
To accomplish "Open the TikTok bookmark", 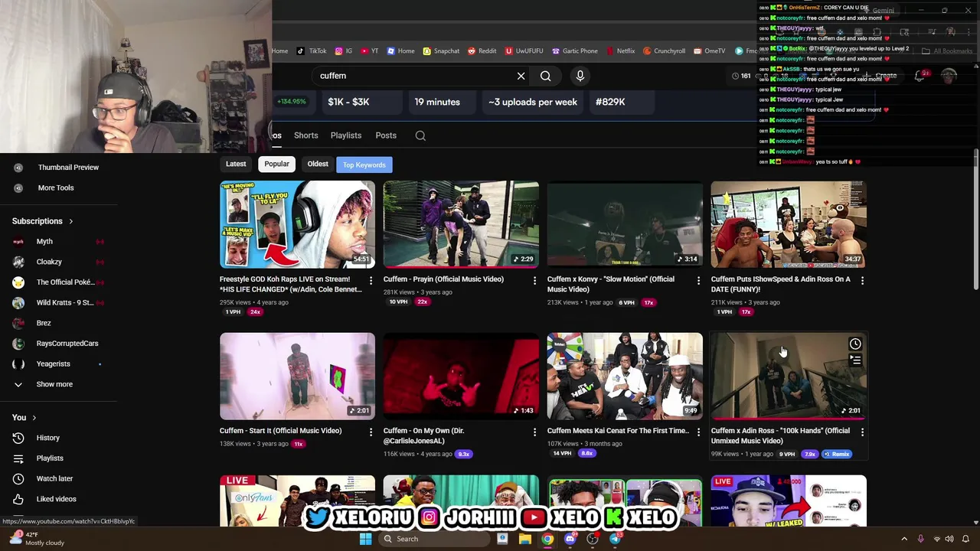I will click(x=312, y=51).
